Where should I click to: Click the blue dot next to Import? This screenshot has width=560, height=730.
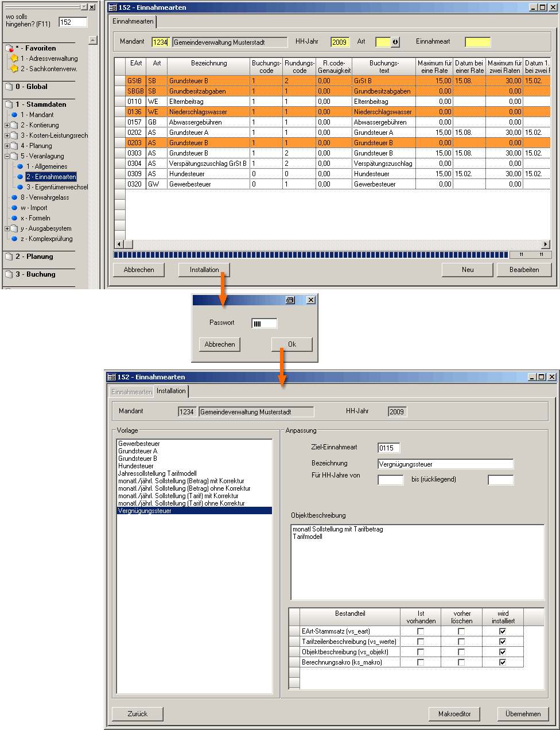tap(14, 208)
